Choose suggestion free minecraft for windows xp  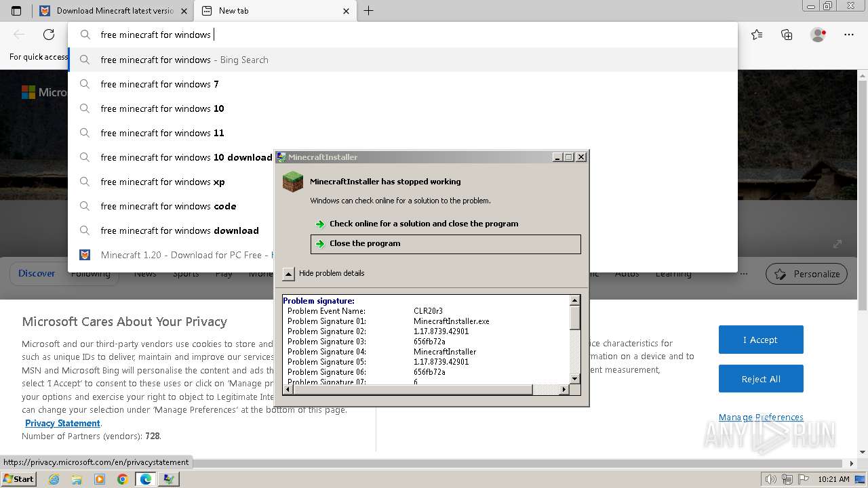click(171, 182)
